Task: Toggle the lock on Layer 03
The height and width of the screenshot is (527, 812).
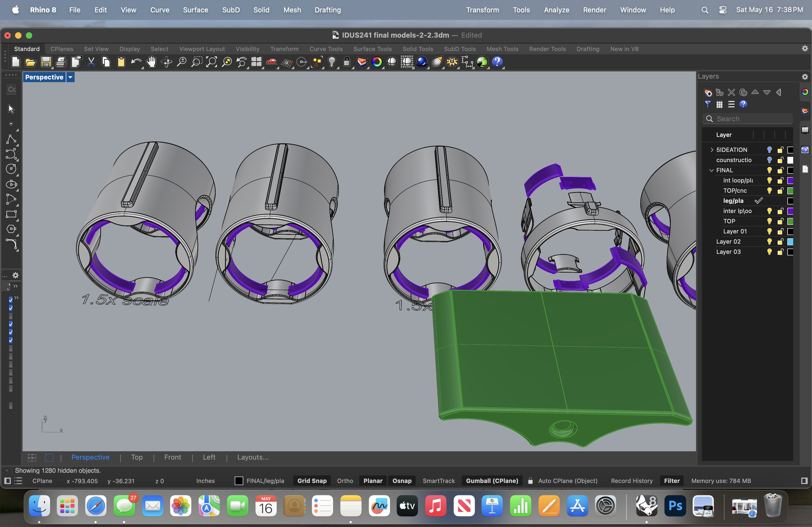Action: coord(780,252)
